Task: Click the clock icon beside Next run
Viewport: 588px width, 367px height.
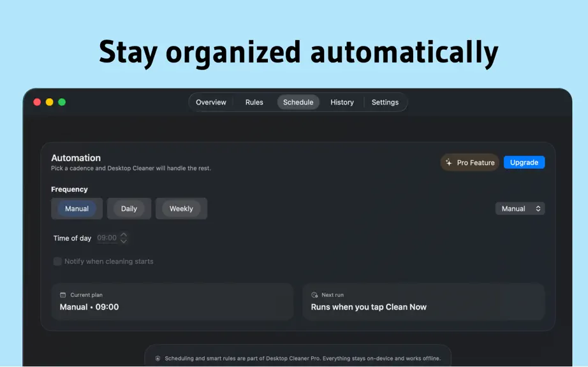Action: pos(314,295)
